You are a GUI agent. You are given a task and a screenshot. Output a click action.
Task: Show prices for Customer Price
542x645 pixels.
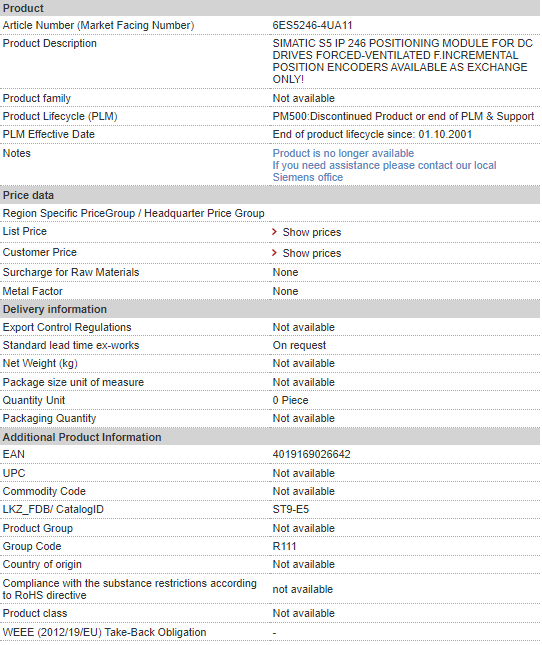tap(312, 253)
